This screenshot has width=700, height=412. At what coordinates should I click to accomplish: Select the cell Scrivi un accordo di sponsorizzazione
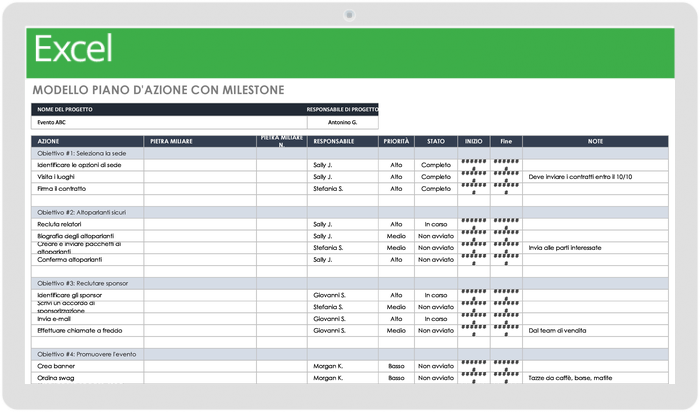pos(88,307)
